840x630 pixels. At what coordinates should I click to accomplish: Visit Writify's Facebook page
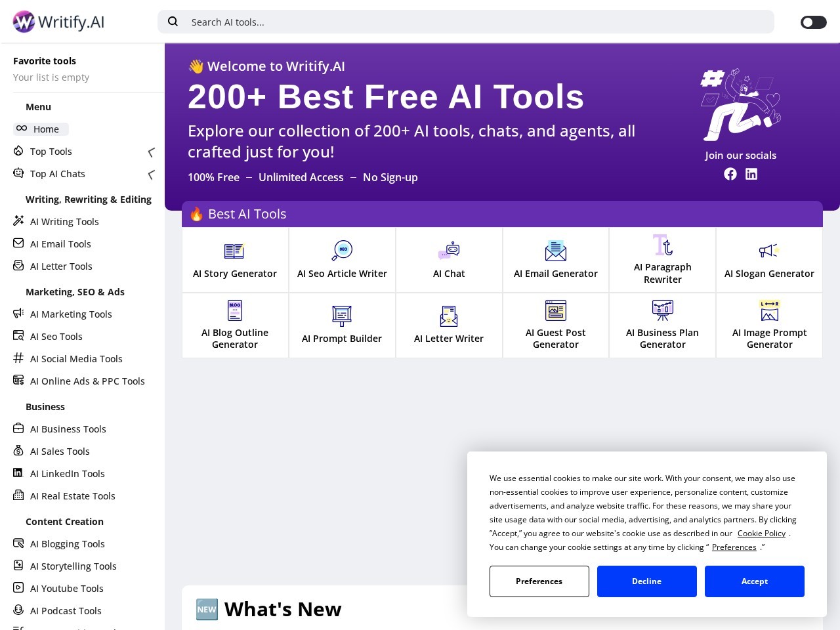point(730,174)
